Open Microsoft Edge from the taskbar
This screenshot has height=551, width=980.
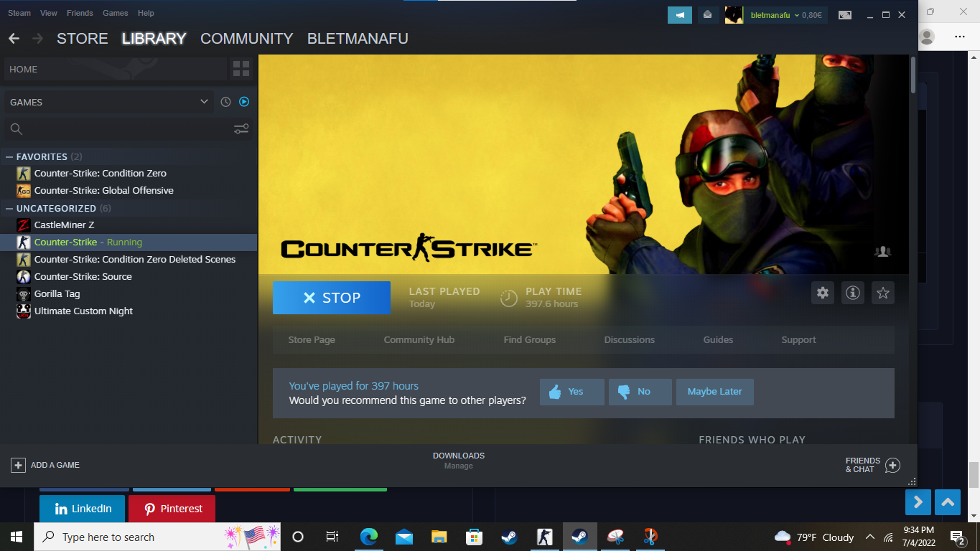369,537
